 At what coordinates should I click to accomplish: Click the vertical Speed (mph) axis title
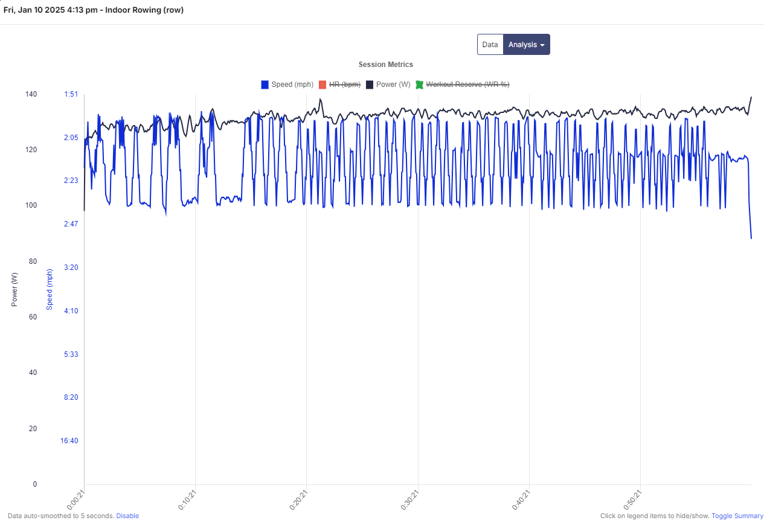tap(50, 289)
